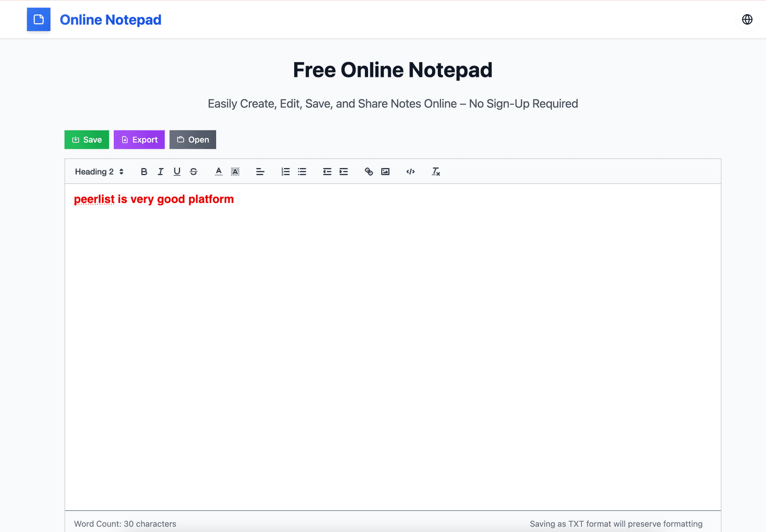Increase indent of text

(x=344, y=171)
